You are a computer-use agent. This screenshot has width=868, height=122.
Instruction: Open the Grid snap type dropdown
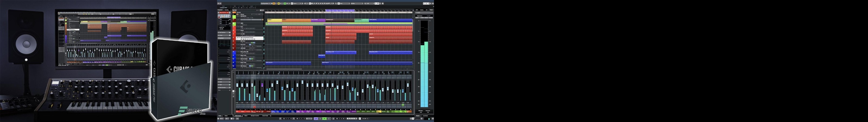(x=345, y=3)
